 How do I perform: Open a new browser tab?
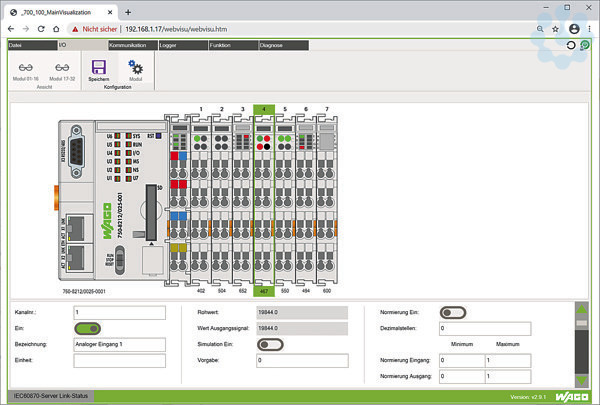tap(127, 10)
